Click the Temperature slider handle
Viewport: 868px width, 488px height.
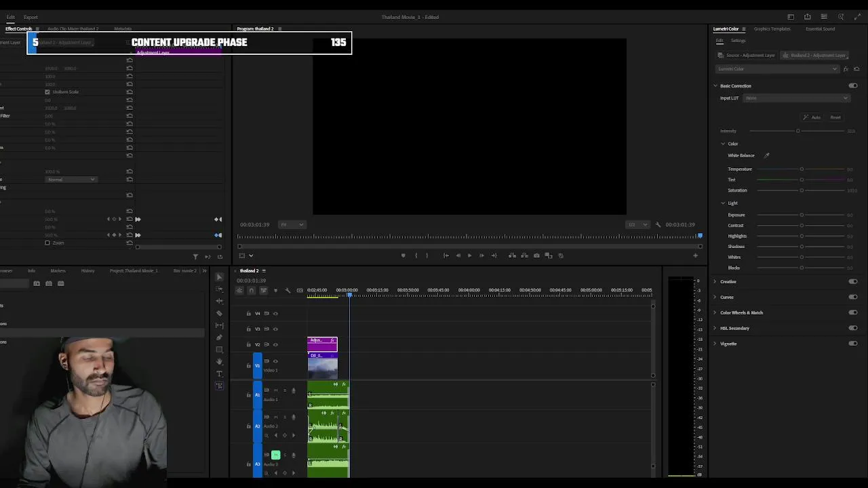(802, 169)
